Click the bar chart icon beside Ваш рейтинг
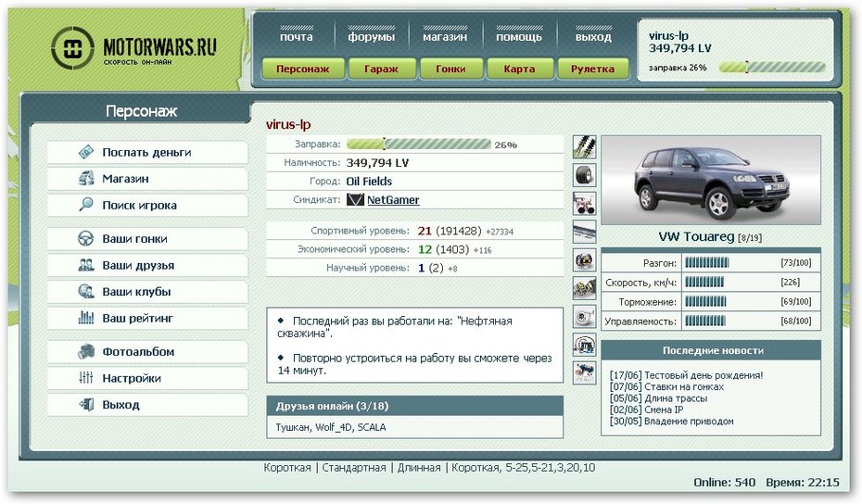The image size is (862, 504). tap(86, 318)
